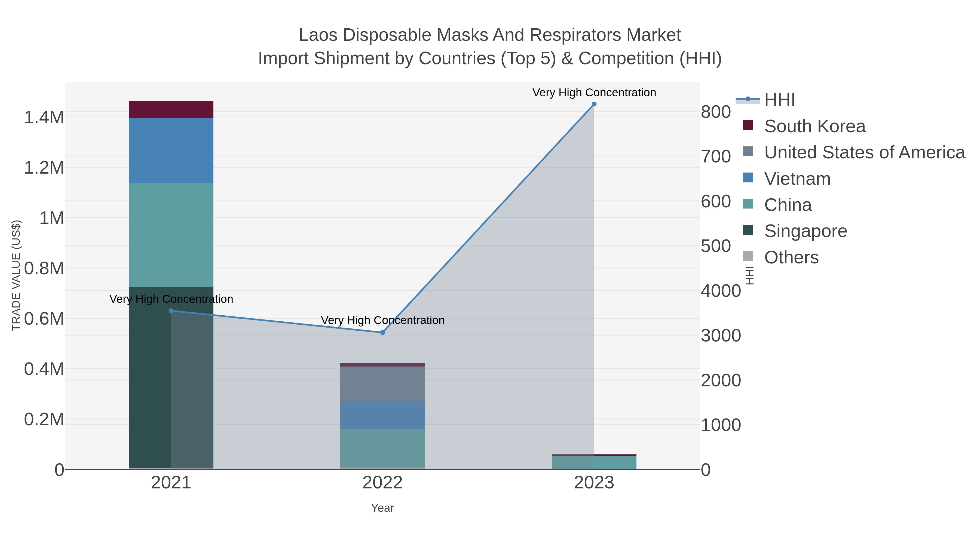Click the China bar segment for 2021
Image resolution: width=980 pixels, height=551 pixels.
(171, 235)
